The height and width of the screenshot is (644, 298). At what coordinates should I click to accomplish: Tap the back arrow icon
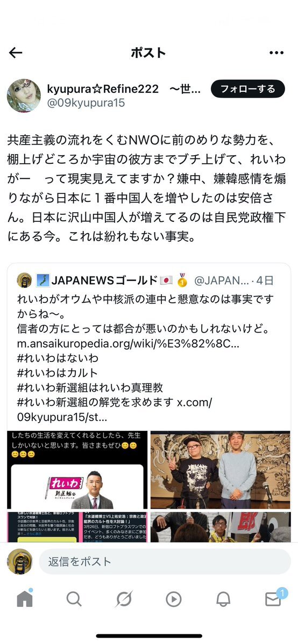(16, 53)
